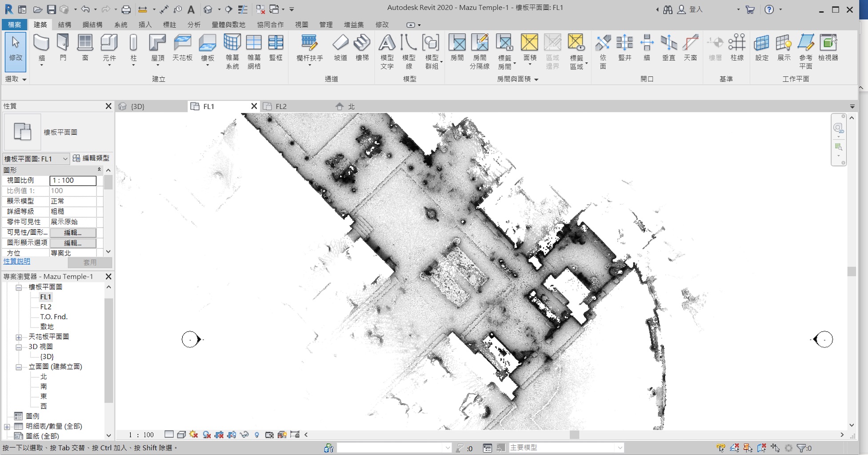Click the 編輯類型 button
This screenshot has height=455, width=868.
coord(91,158)
